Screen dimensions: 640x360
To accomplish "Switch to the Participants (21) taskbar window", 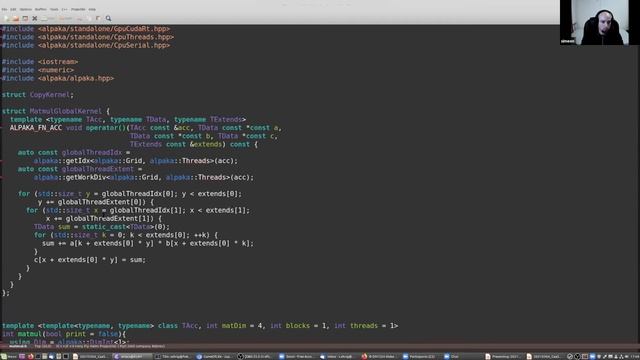I will coord(421,356).
